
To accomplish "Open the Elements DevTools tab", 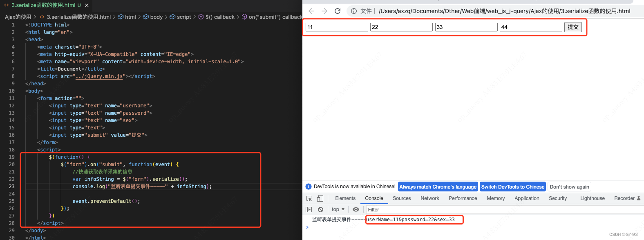I will (x=345, y=198).
